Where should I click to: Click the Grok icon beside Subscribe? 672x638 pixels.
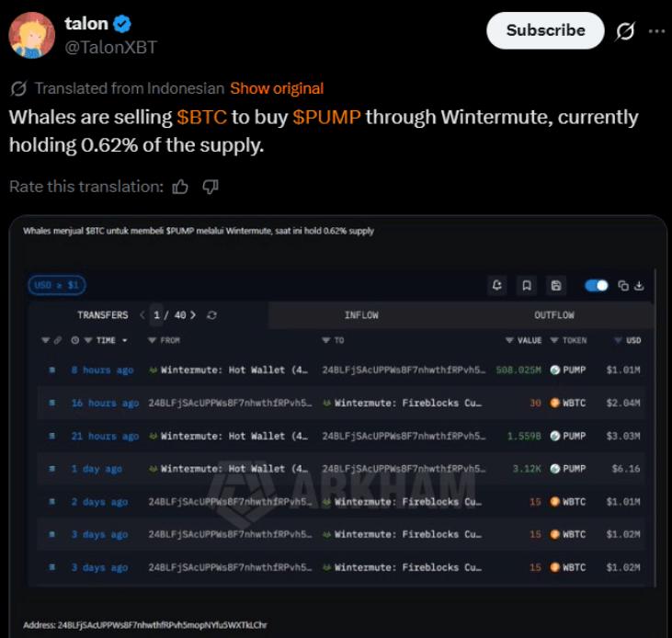[625, 31]
